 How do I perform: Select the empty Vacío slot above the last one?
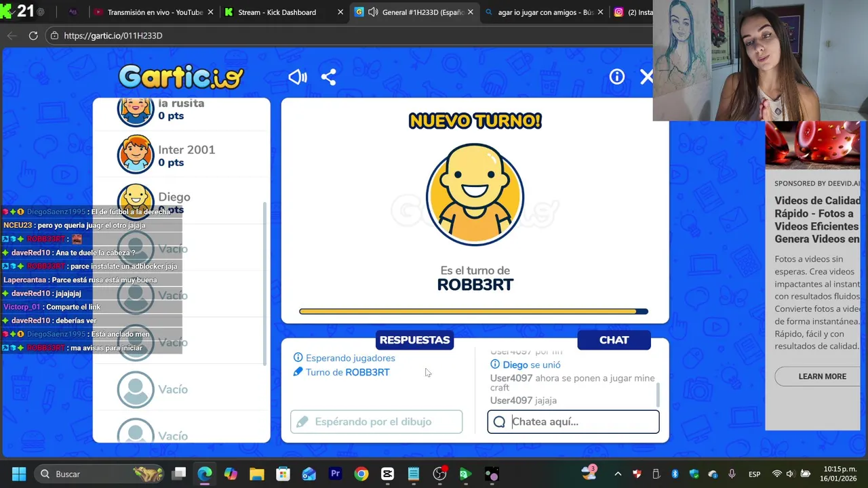click(136, 390)
